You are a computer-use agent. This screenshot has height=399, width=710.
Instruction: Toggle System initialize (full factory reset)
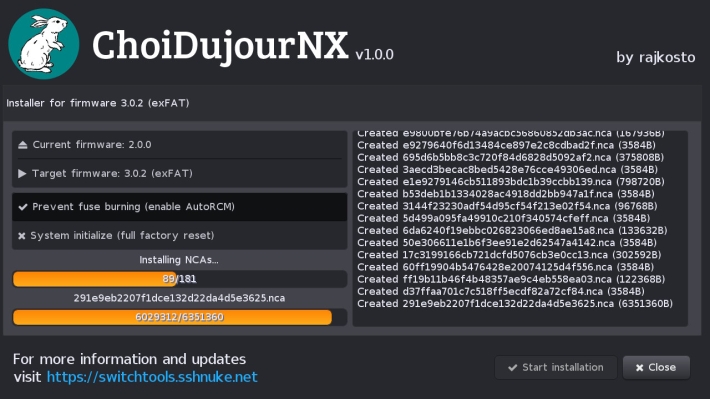click(x=179, y=236)
